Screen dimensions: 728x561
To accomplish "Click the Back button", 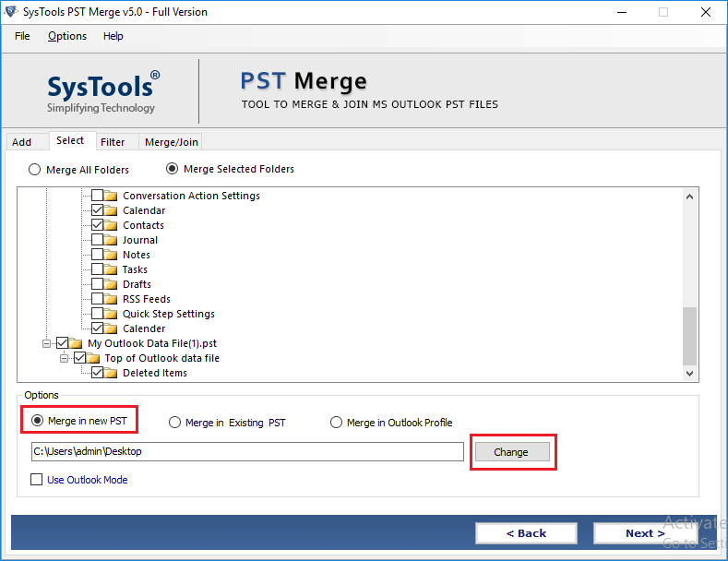I will [x=526, y=533].
